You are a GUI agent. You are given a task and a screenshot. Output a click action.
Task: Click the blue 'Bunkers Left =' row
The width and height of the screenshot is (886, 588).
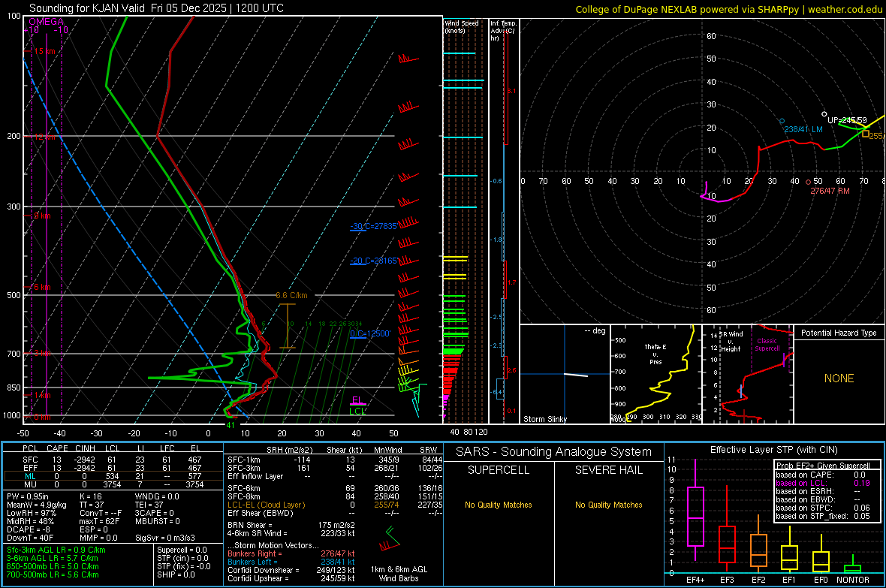pos(291,562)
